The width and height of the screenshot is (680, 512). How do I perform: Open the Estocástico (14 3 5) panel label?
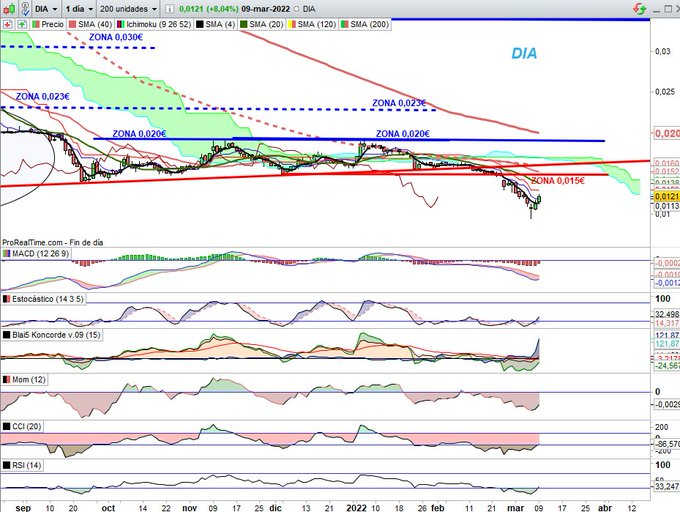(48, 299)
